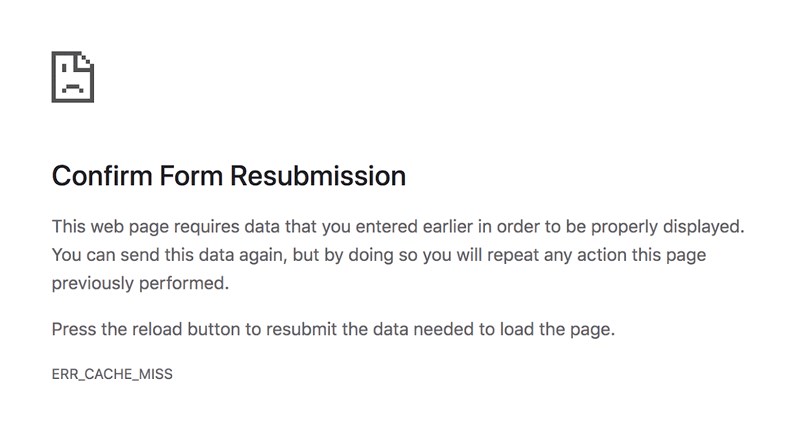Click the ERR_CACHE_MISS error code
This screenshot has height=436, width=795.
[x=112, y=374]
